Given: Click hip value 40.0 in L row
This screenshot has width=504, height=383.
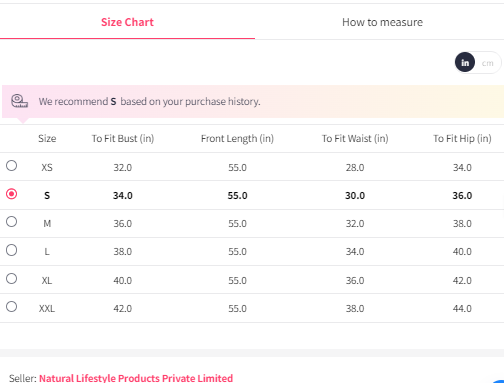Looking at the screenshot, I should pyautogui.click(x=462, y=251).
